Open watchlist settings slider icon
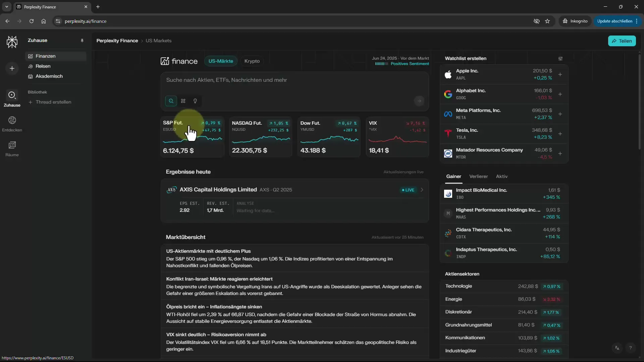 pyautogui.click(x=560, y=59)
